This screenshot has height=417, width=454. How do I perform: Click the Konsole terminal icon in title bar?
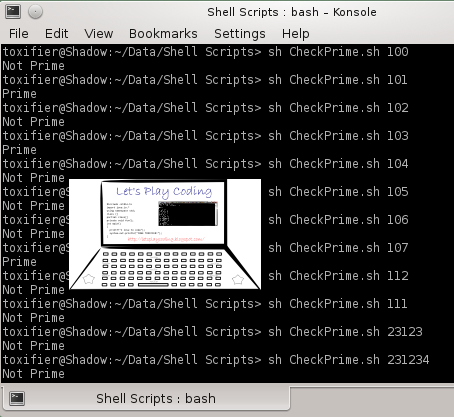13,12
